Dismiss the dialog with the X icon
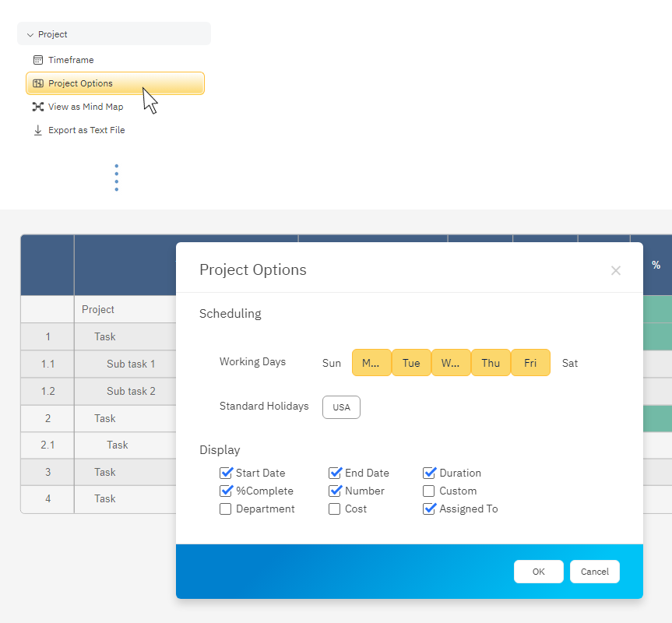This screenshot has width=672, height=623. pos(616,270)
